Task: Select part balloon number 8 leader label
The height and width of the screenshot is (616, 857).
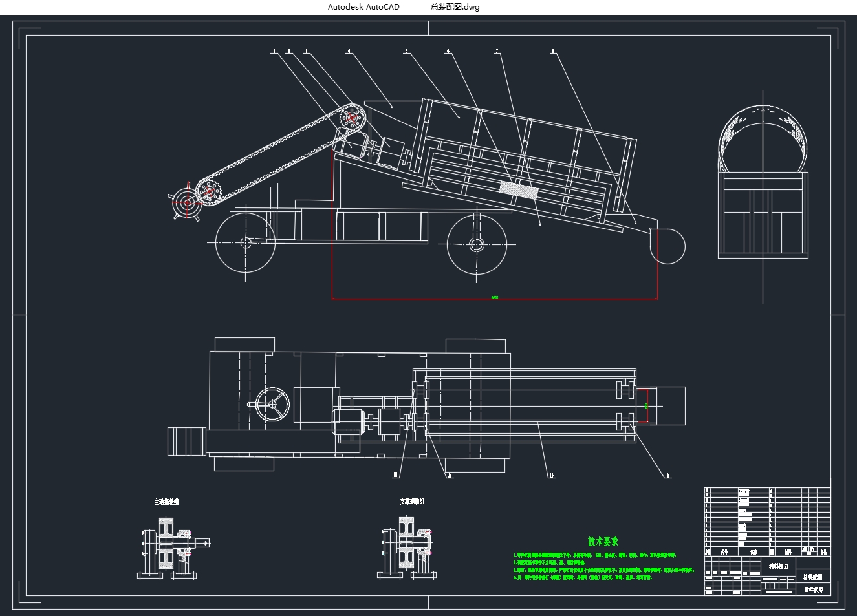Action: (x=553, y=51)
